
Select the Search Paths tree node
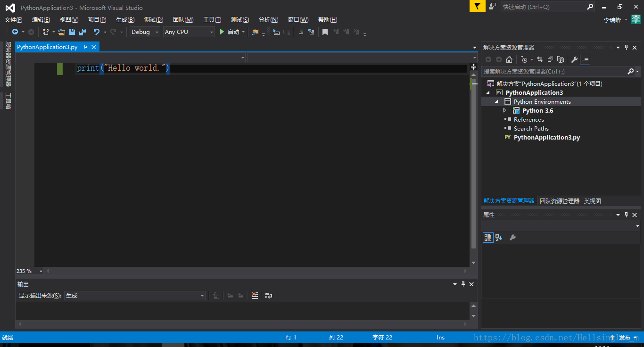click(x=531, y=129)
